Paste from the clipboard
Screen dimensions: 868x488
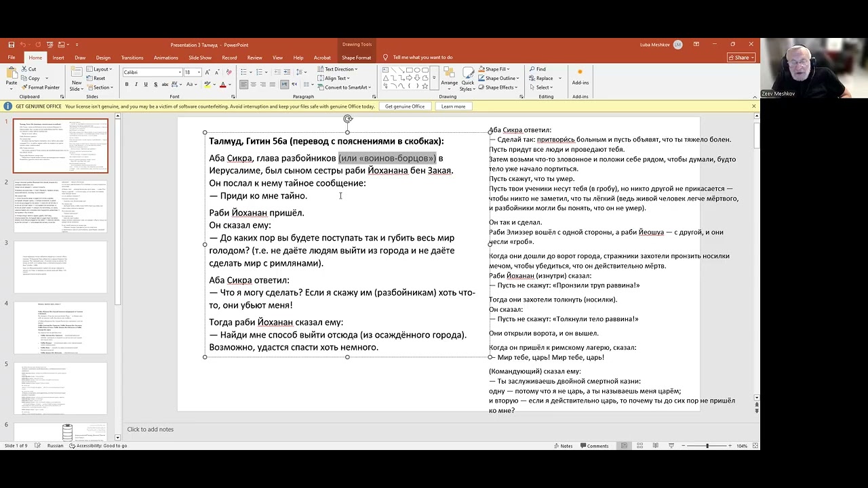pyautogui.click(x=12, y=78)
